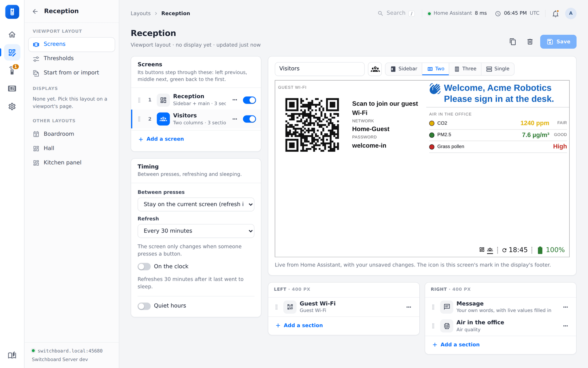This screenshot has height=368, width=588.
Task: Open more options for Message section
Action: 565,307
